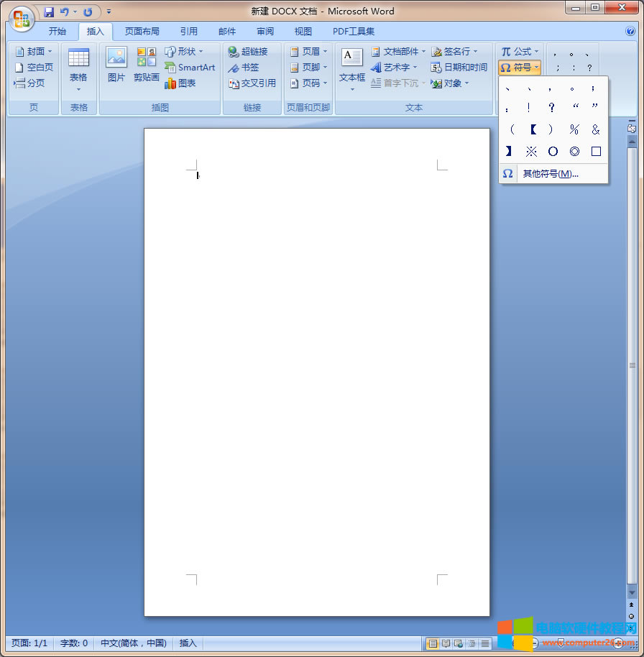Open the 公式 equation dropdown
The width and height of the screenshot is (644, 657).
520,52
